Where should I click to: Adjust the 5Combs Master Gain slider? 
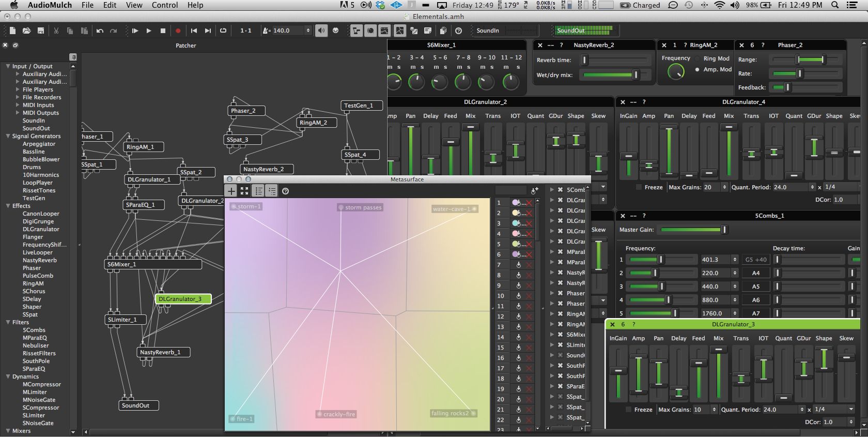[x=724, y=230]
